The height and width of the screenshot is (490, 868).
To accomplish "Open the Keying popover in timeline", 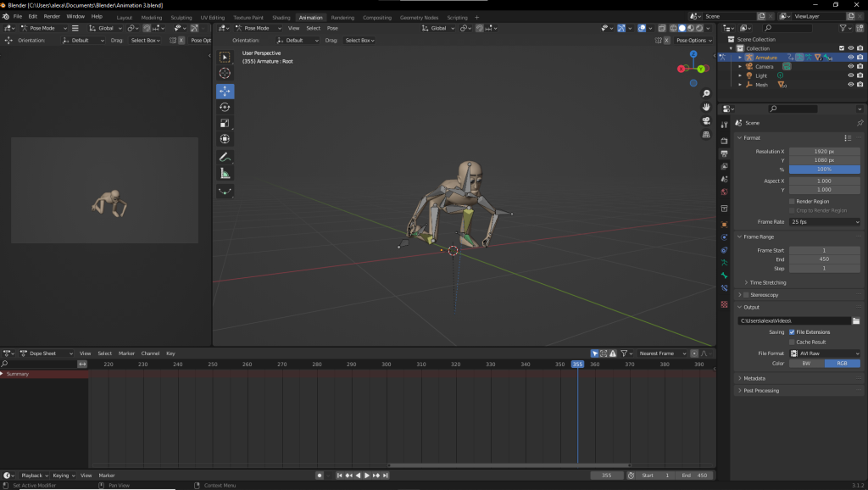I will (x=64, y=476).
